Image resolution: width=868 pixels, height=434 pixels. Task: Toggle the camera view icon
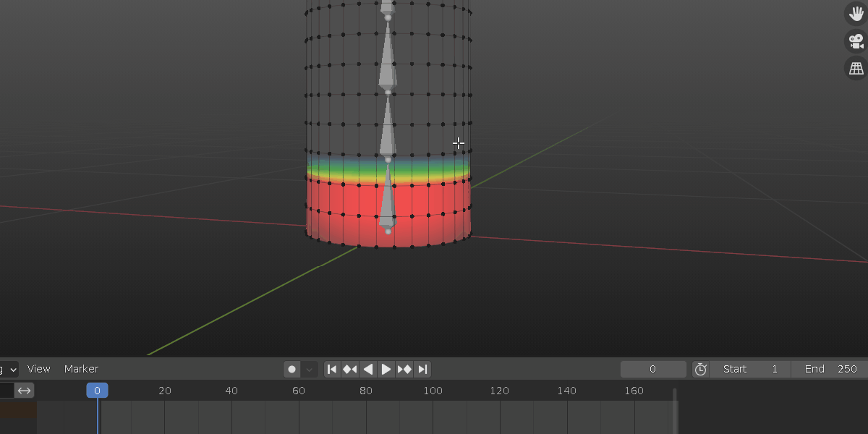tap(856, 41)
